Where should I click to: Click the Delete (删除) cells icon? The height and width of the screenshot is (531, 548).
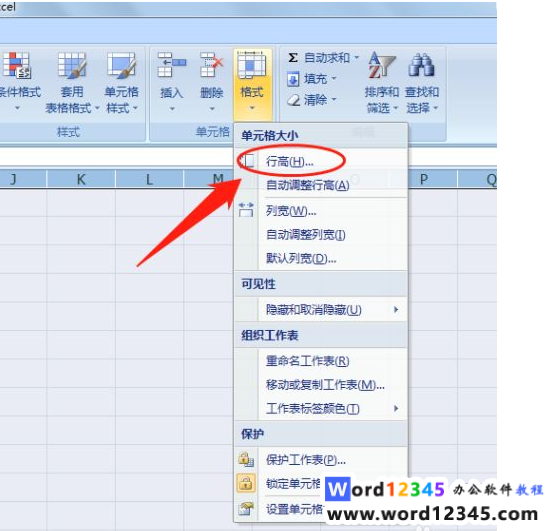[211, 65]
